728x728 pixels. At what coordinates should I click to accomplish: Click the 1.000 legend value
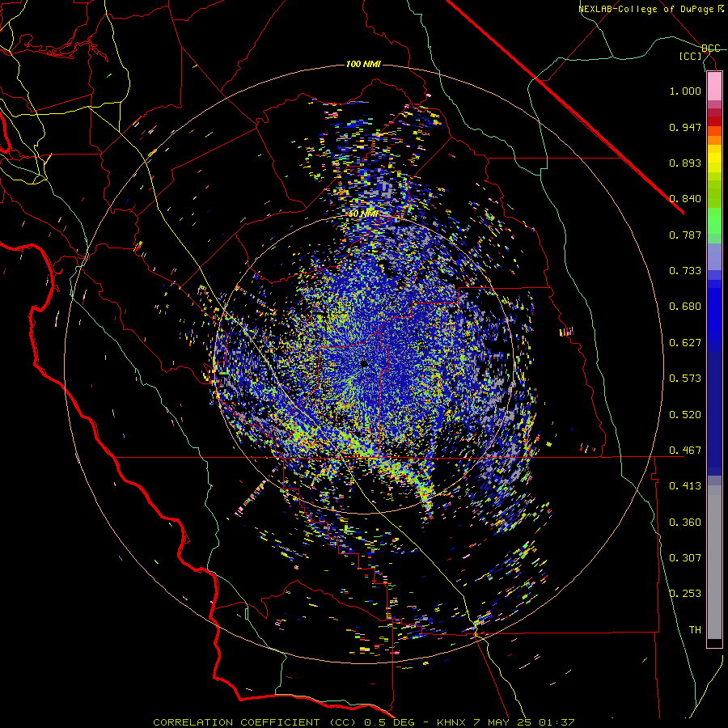tap(685, 91)
